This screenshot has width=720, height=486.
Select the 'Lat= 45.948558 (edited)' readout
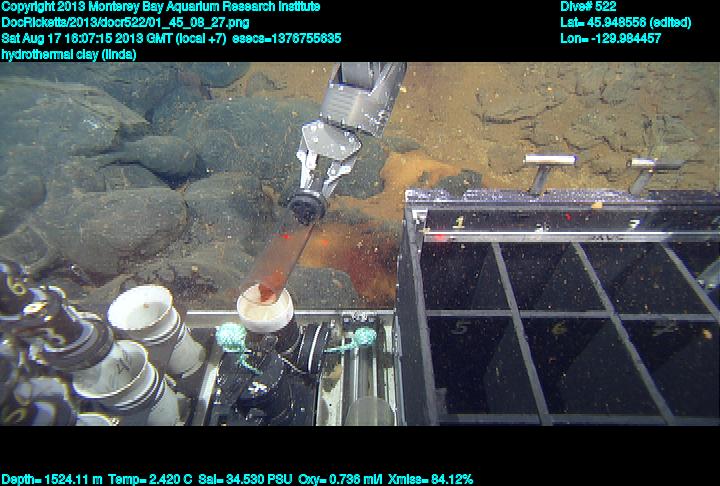coord(625,23)
